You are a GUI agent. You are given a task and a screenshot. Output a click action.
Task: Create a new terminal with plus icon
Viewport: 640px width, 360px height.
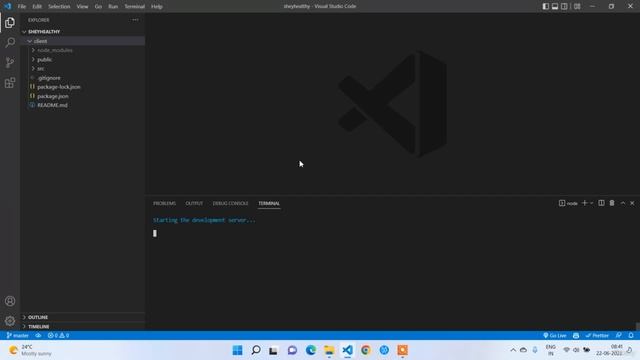pos(584,203)
